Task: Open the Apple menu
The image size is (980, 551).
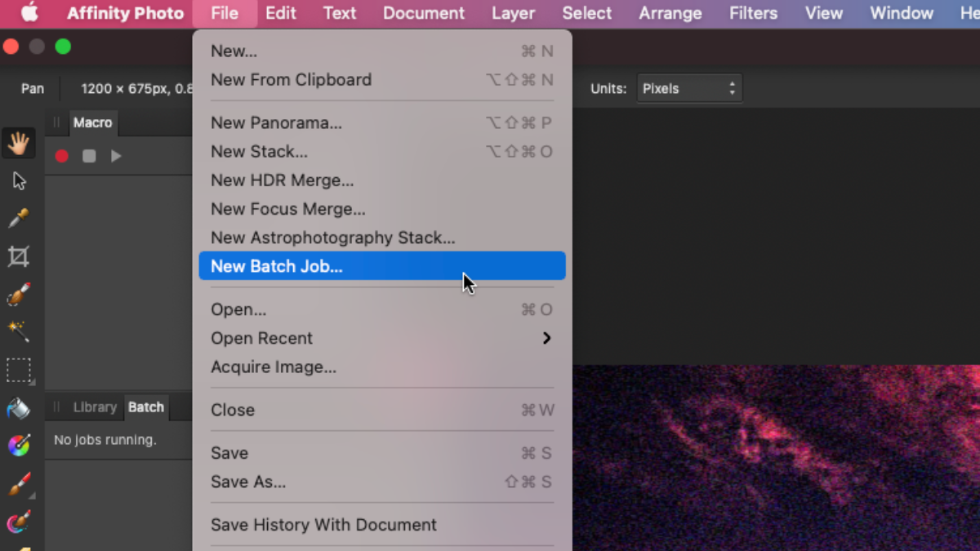Action: (29, 13)
